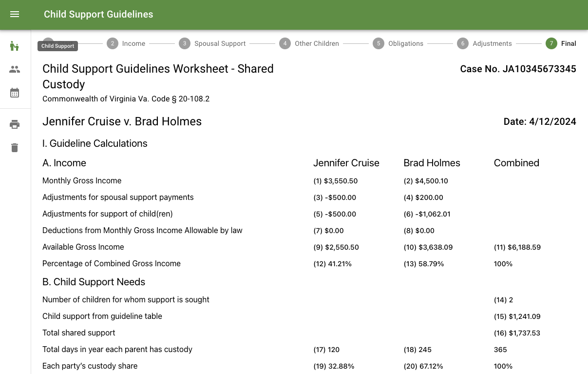This screenshot has width=588, height=374.
Task: Click the Date 4/12/2024 field
Action: 540,122
